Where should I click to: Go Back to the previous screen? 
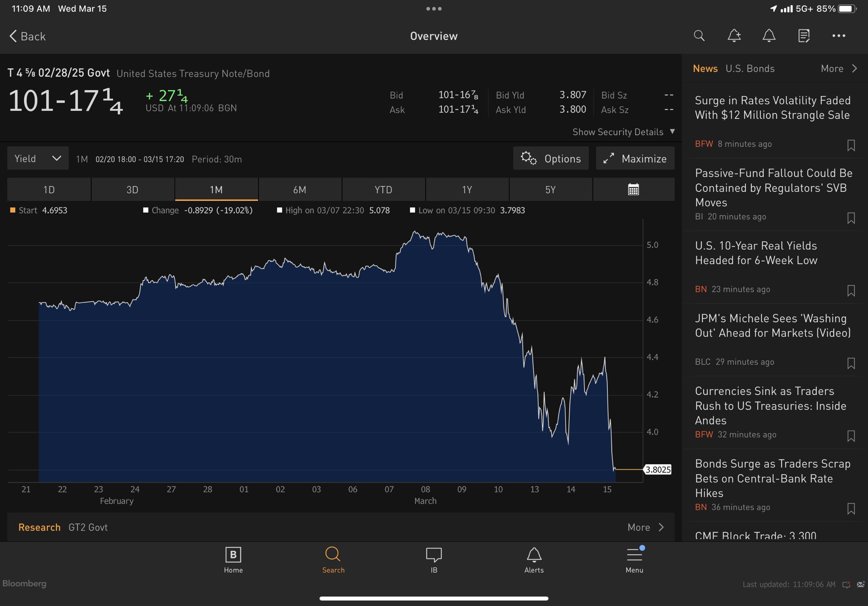28,36
